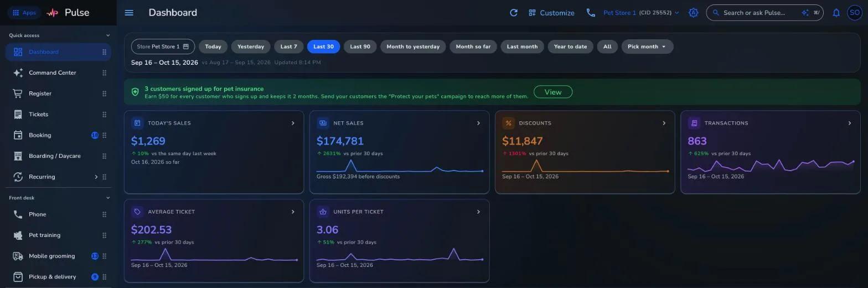Open Units Per Ticket details arrow
The height and width of the screenshot is (288, 868).
(x=478, y=212)
